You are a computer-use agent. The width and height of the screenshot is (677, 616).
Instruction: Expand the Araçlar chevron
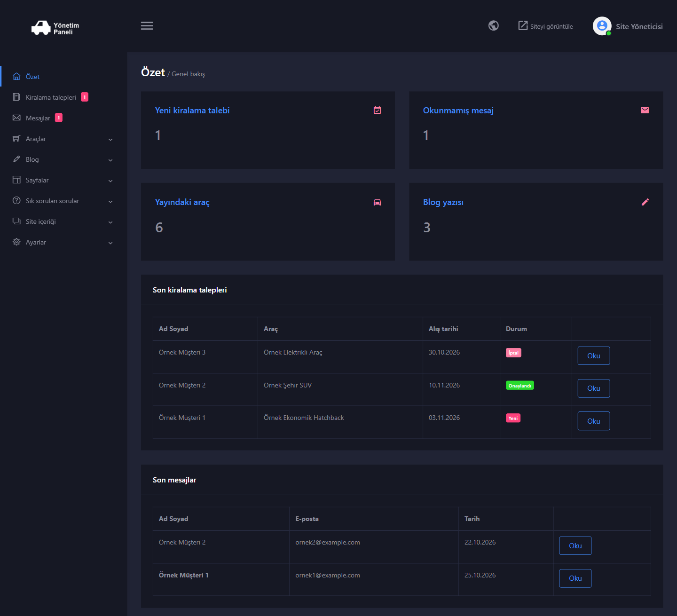point(110,139)
